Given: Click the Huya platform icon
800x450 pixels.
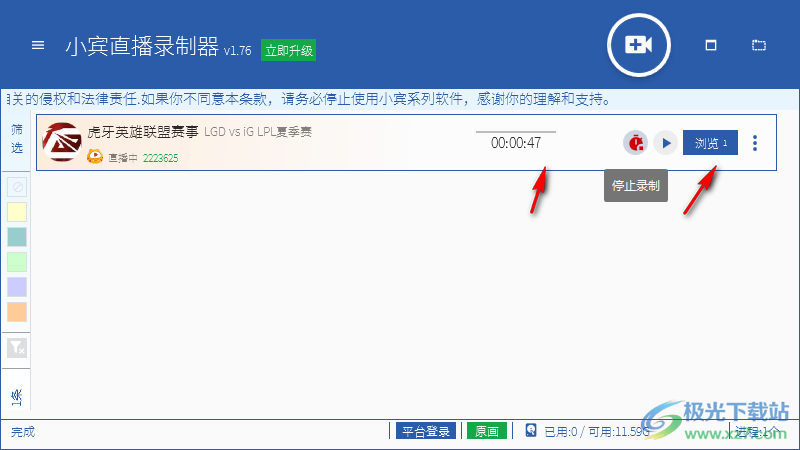Looking at the screenshot, I should click(x=95, y=157).
